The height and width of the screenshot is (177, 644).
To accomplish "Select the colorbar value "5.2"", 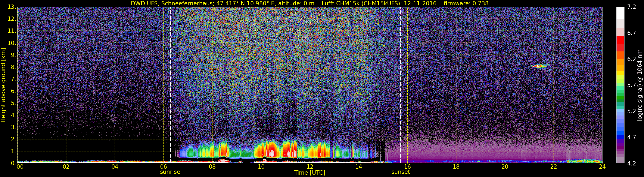I will tap(632, 111).
